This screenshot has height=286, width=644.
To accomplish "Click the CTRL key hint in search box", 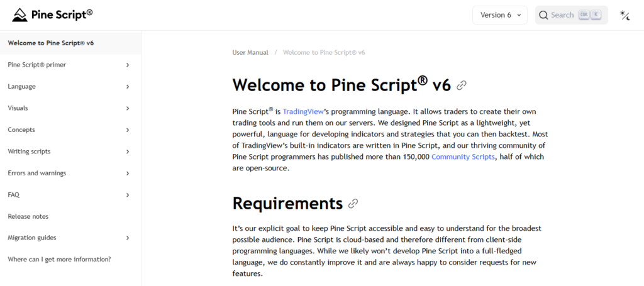I will tap(584, 15).
